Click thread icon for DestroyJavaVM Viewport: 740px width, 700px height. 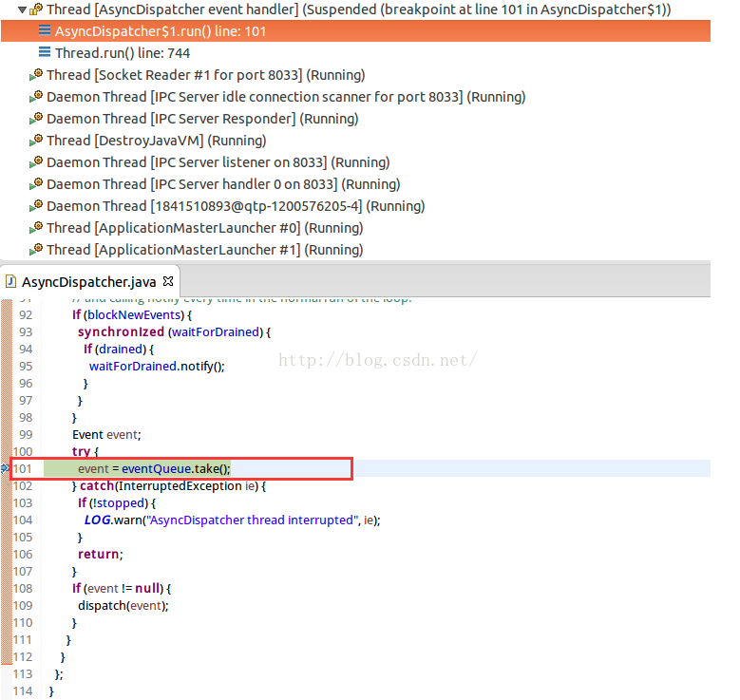pos(36,141)
